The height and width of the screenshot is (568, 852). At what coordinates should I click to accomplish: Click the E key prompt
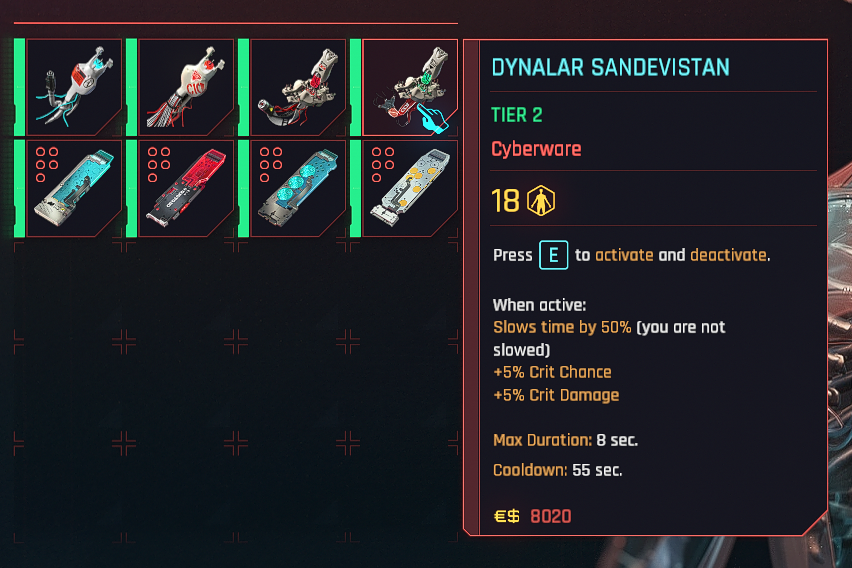[553, 255]
